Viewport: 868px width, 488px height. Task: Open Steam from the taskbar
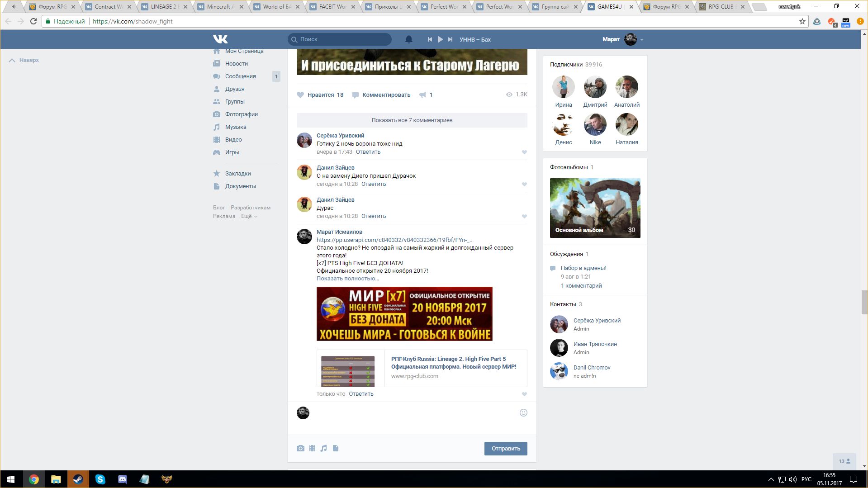click(x=78, y=479)
